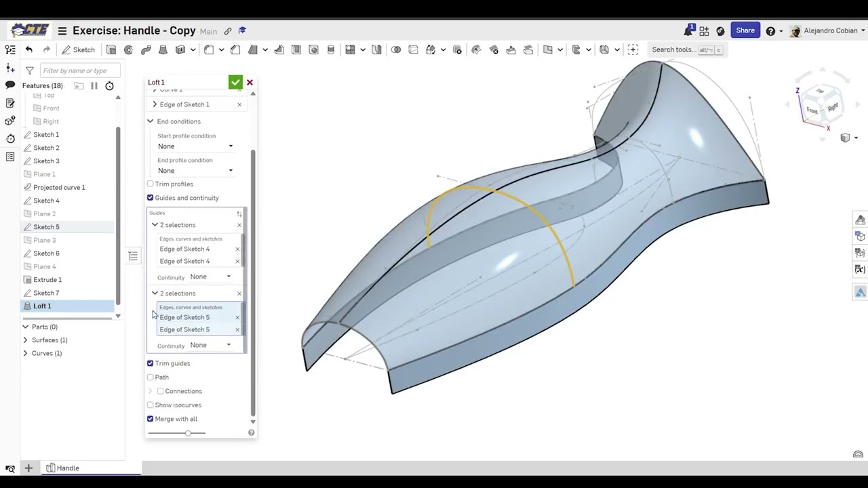Open Continuity dropdown under Sketch 4 guides
This screenshot has height=488, width=868.
tap(210, 277)
